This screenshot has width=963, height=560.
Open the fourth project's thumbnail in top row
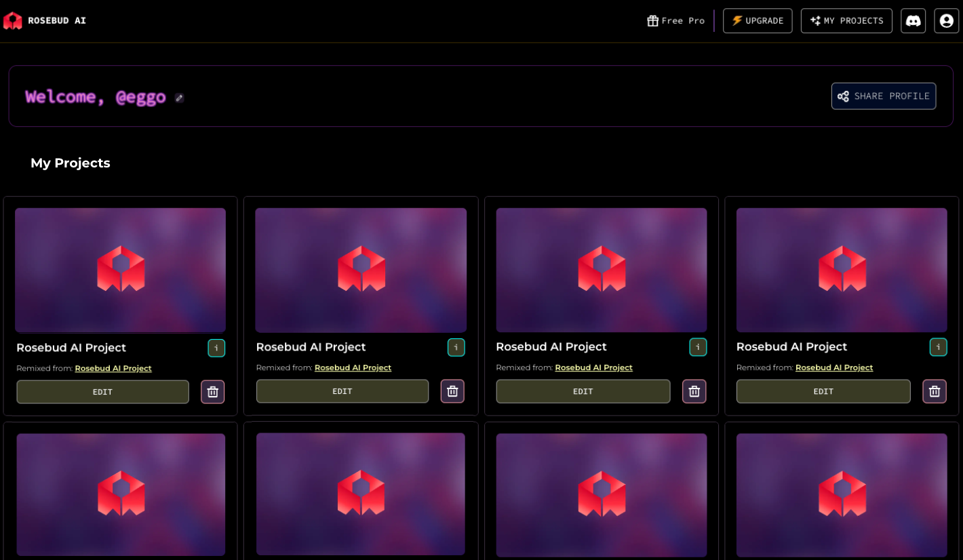(842, 270)
